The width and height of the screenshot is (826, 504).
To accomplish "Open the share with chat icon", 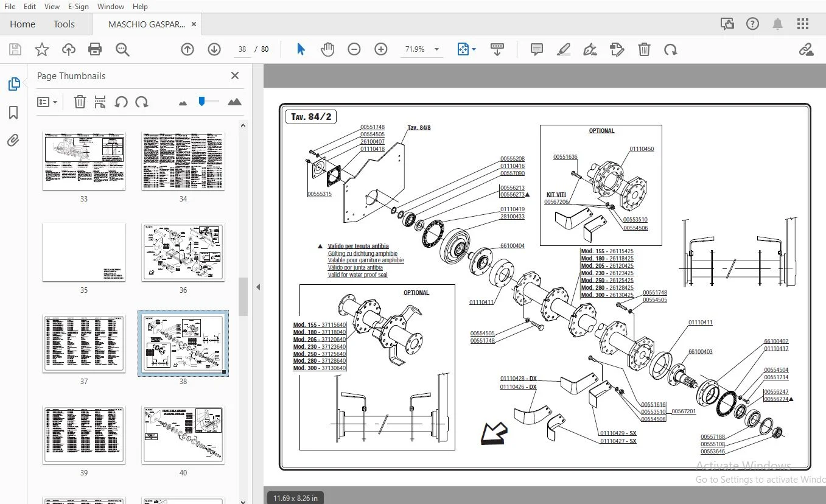I will 727,24.
